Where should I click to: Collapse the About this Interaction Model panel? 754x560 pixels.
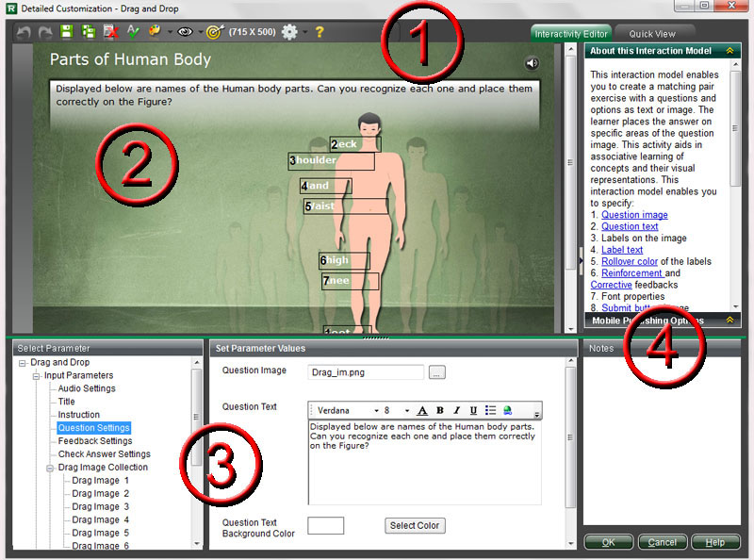pyautogui.click(x=729, y=51)
